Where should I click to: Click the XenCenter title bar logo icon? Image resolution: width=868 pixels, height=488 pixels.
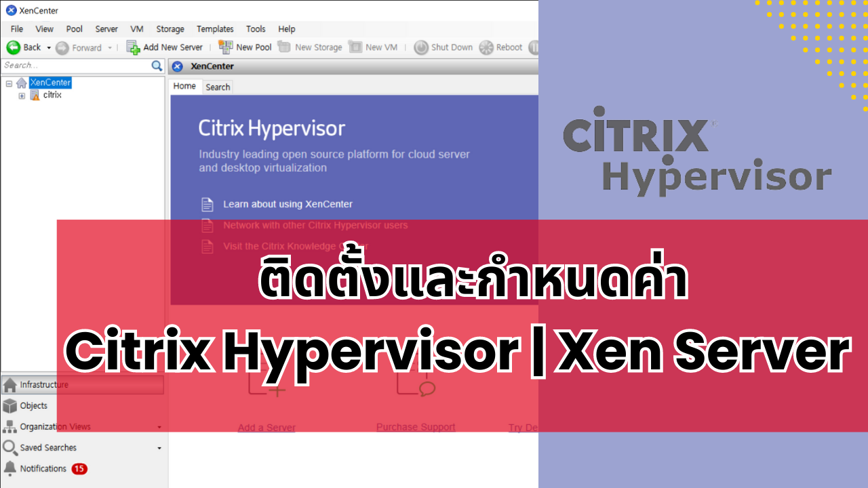coord(12,10)
